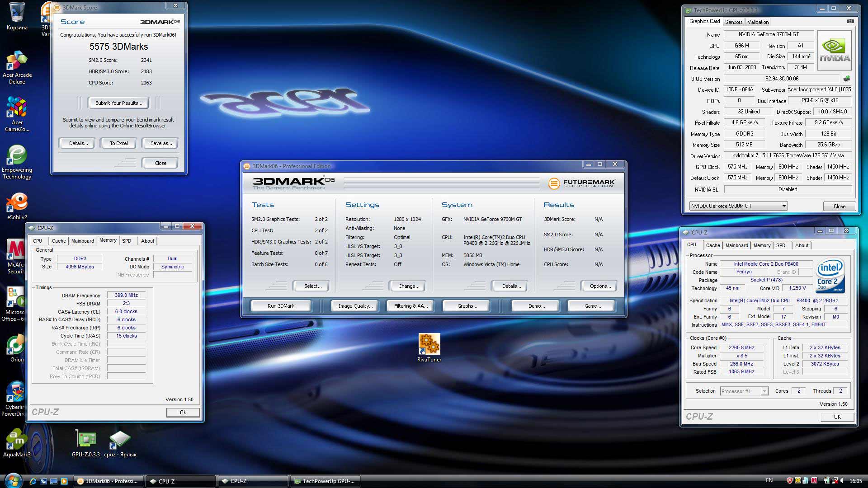Click TechPowerUp GPU-Z taskbar button
Viewport: 868px width, 488px height.
click(325, 481)
